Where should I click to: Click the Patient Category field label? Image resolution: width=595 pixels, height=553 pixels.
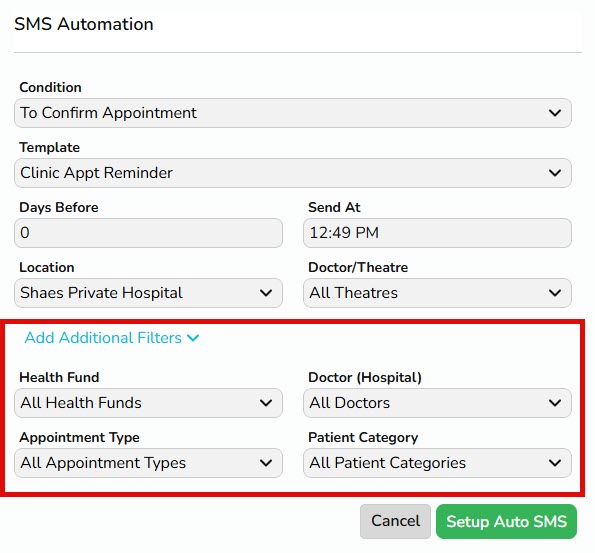363,437
